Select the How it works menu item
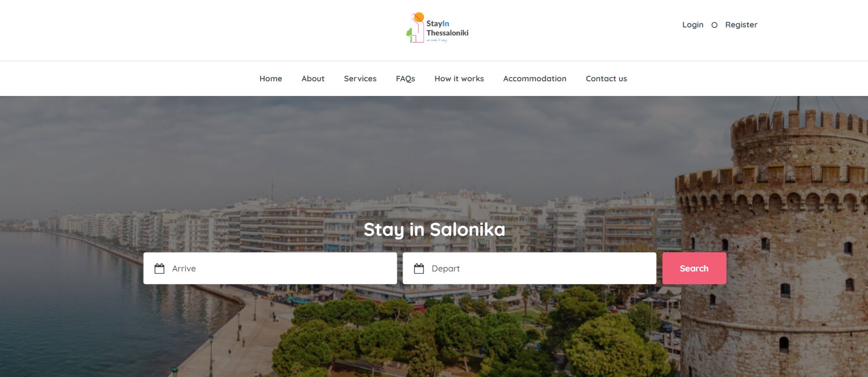The width and height of the screenshot is (868, 377). pos(459,79)
